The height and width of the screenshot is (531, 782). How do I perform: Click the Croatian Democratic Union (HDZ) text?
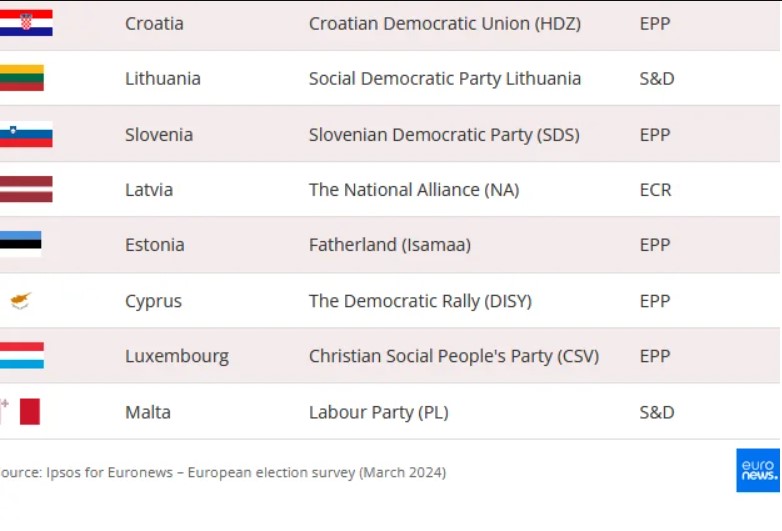tap(444, 23)
